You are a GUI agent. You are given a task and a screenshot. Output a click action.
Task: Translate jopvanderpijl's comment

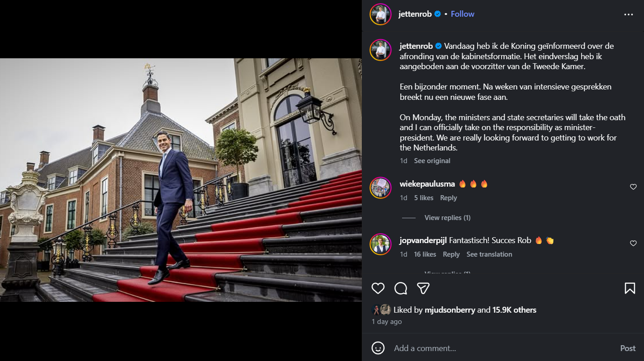(489, 254)
